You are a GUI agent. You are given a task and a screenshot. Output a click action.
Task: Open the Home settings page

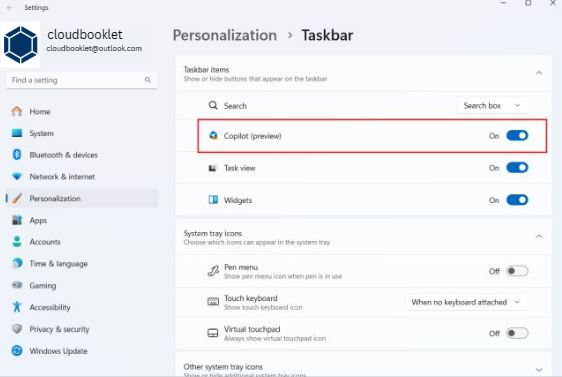coord(82,111)
